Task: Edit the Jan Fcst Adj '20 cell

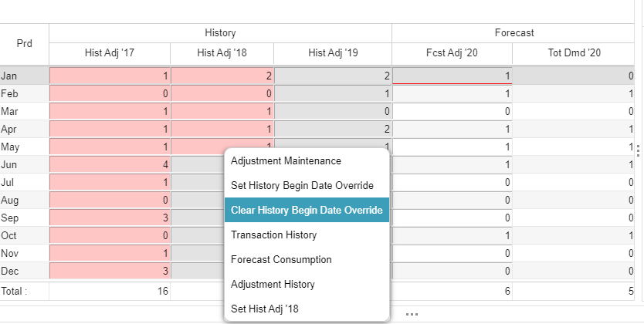Action: coord(452,75)
